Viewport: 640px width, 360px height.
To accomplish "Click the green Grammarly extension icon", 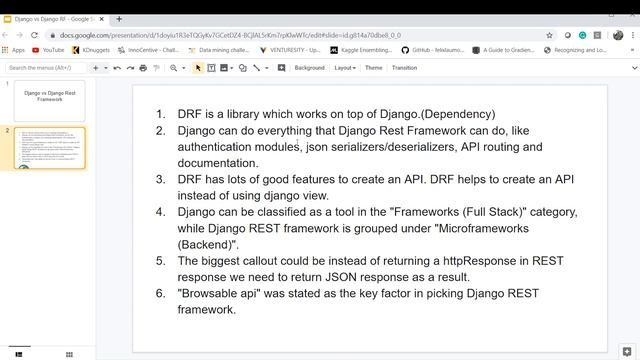I will click(582, 36).
